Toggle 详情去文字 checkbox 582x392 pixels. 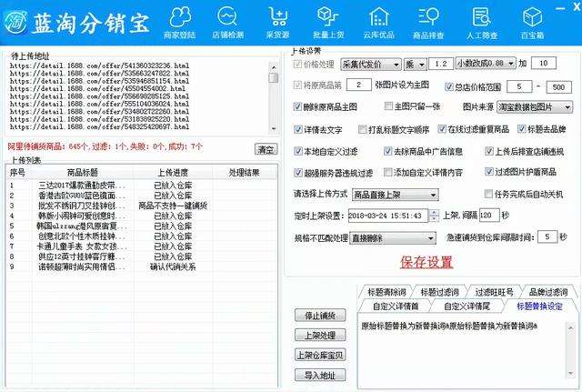tap(297, 129)
